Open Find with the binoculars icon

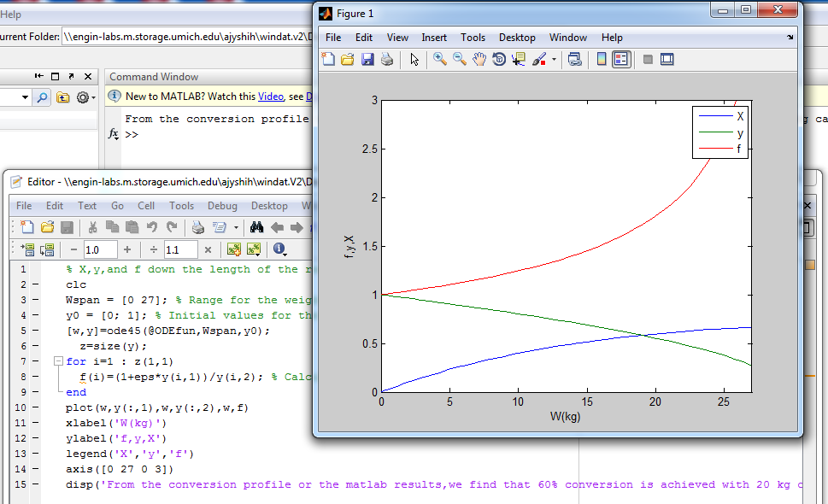(256, 227)
